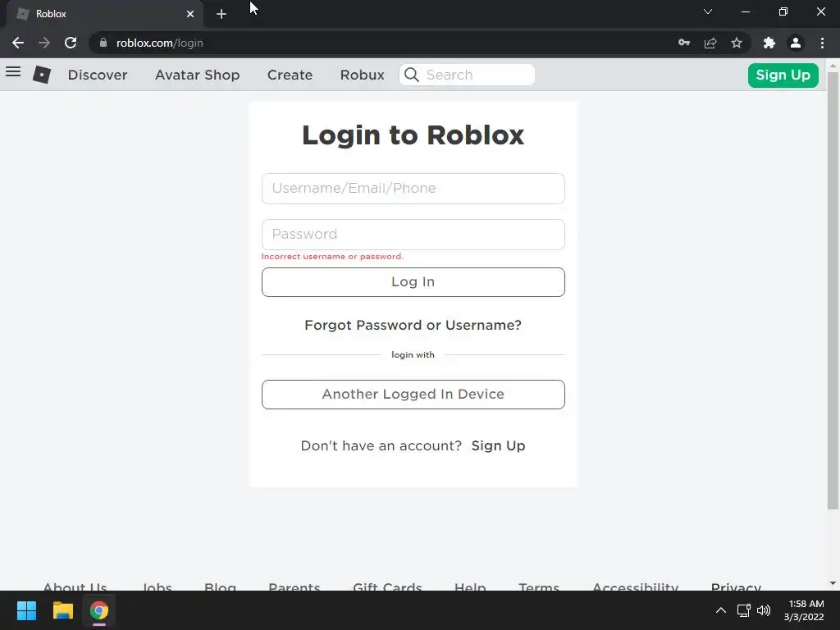Open the Chrome three-dot menu
This screenshot has height=630, width=840.
coord(822,43)
